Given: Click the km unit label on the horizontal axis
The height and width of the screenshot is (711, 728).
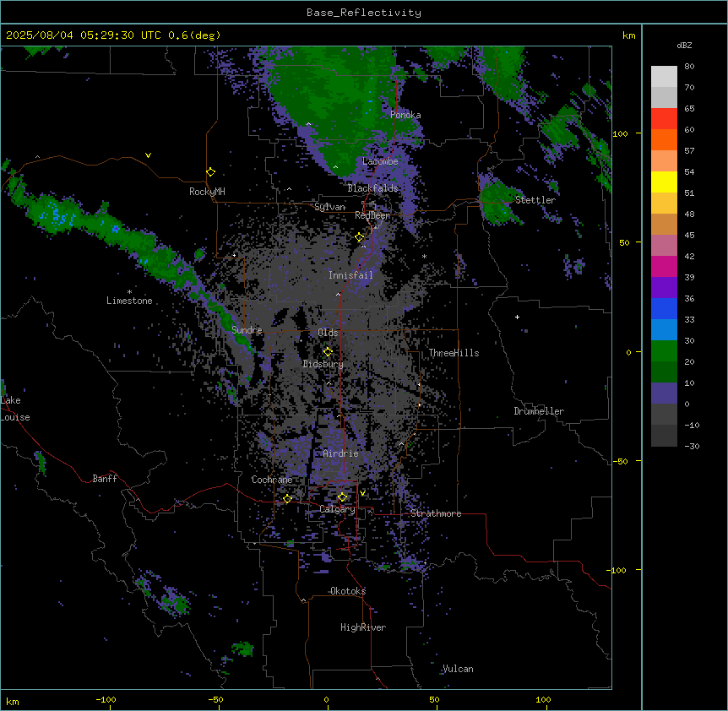Looking at the screenshot, I should [13, 701].
